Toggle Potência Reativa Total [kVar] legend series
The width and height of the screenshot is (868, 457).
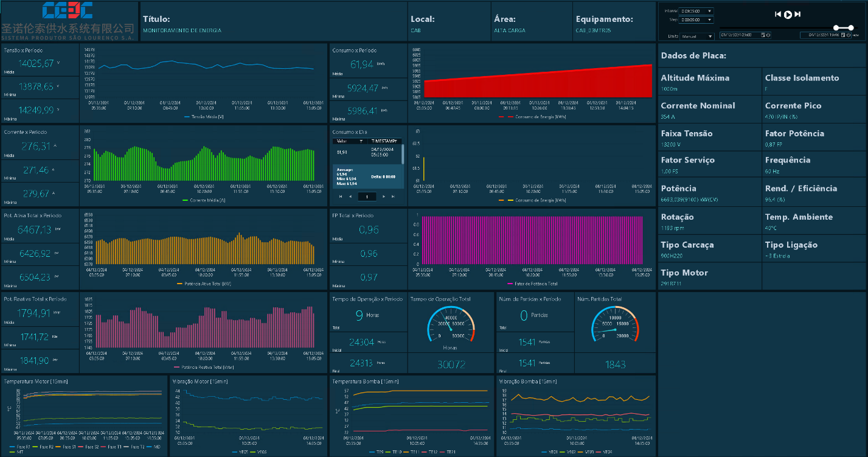point(204,368)
